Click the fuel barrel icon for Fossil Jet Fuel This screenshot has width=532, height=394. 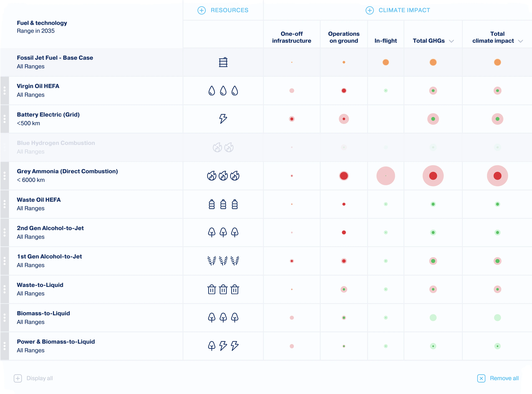click(223, 62)
